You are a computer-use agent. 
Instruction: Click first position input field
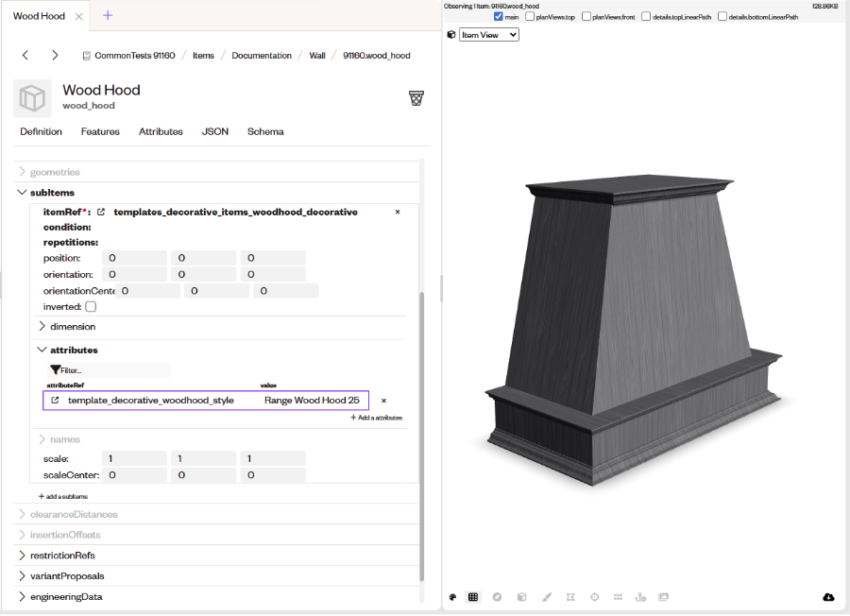[134, 258]
